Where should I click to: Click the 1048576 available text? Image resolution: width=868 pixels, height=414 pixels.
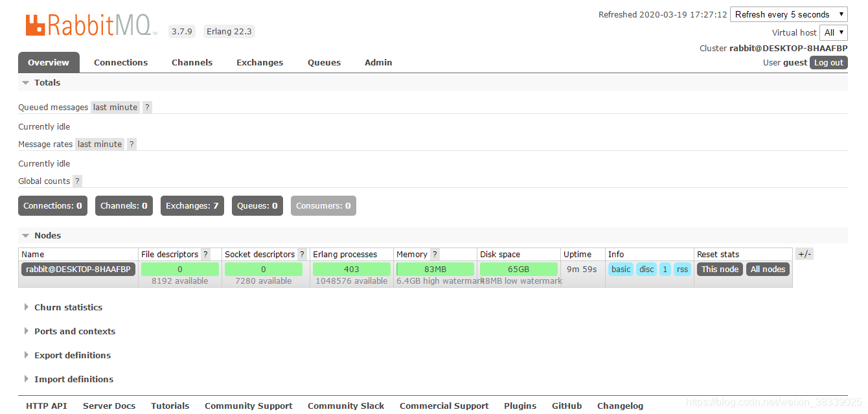click(x=352, y=281)
